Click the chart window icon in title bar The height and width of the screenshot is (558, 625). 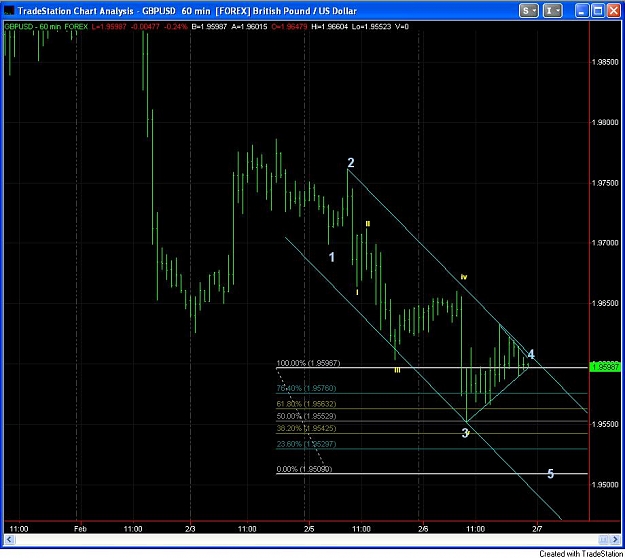tap(8, 11)
